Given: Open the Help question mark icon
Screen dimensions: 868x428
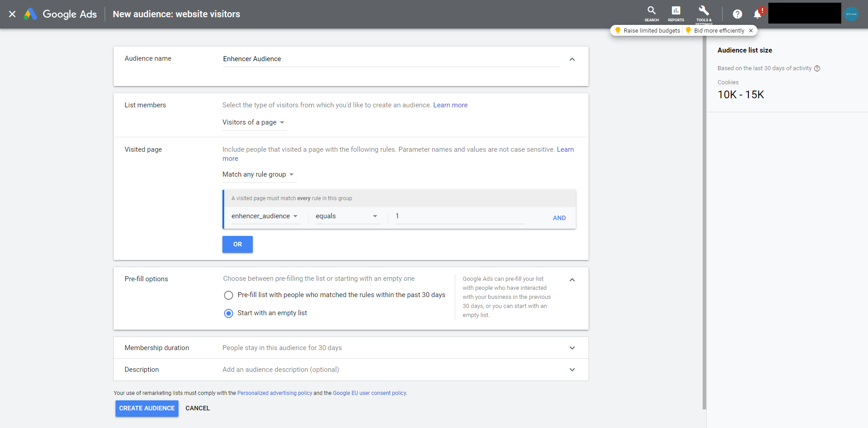Looking at the screenshot, I should point(738,14).
